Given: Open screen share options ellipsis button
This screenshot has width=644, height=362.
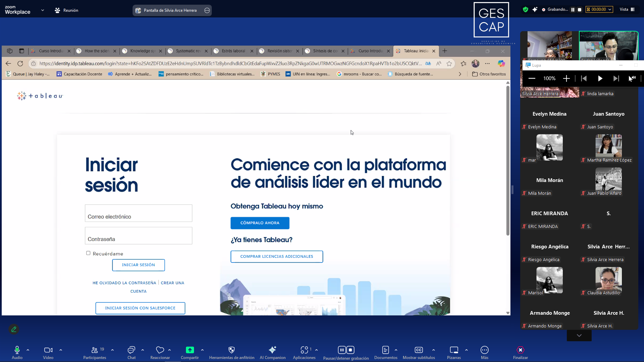Looking at the screenshot, I should click(x=207, y=10).
